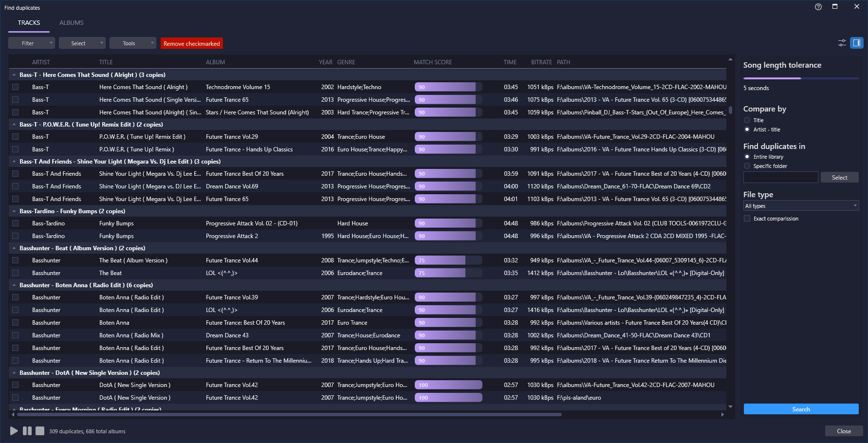The image size is (868, 443).
Task: Click the horizontal scrollbar left arrow
Action: (12, 415)
